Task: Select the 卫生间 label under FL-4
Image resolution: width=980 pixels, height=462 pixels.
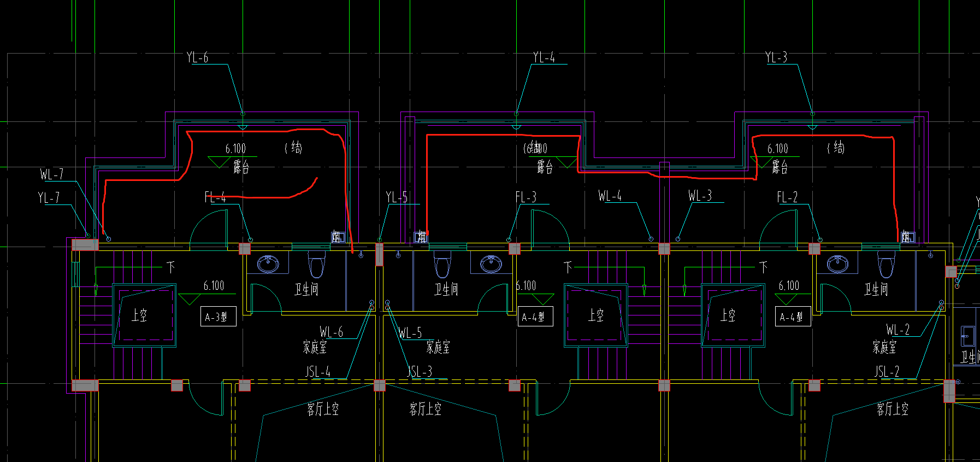Action: click(x=306, y=289)
